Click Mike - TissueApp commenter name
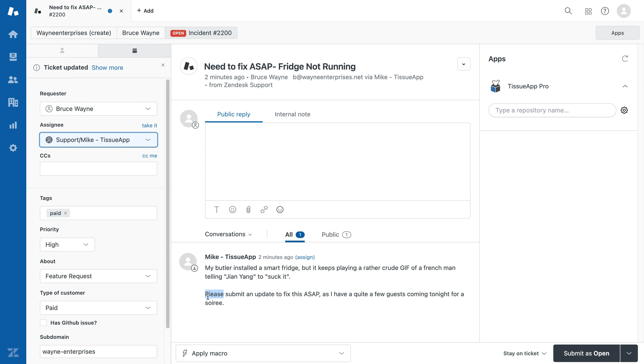Image resolution: width=644 pixels, height=364 pixels. tap(230, 257)
